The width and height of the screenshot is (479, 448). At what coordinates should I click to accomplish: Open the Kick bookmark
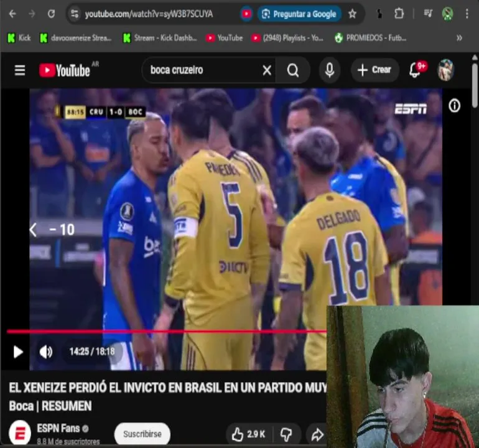[19, 38]
